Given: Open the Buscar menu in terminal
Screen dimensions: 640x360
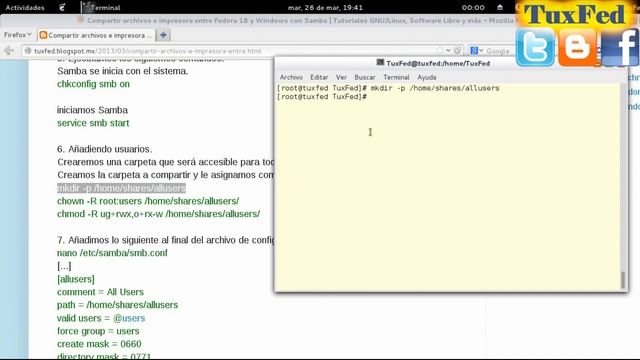Looking at the screenshot, I should coord(364,77).
